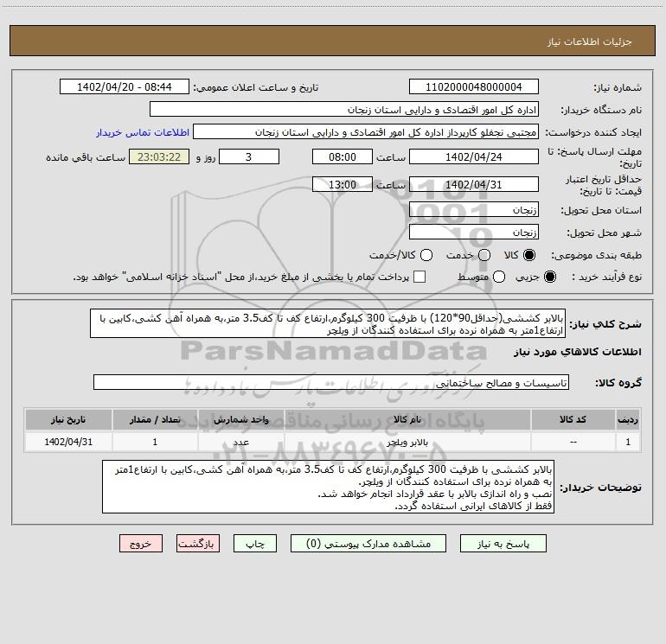The image size is (666, 644).
Task: Click the بالابر ویلچر item name cell
Action: [x=407, y=443]
